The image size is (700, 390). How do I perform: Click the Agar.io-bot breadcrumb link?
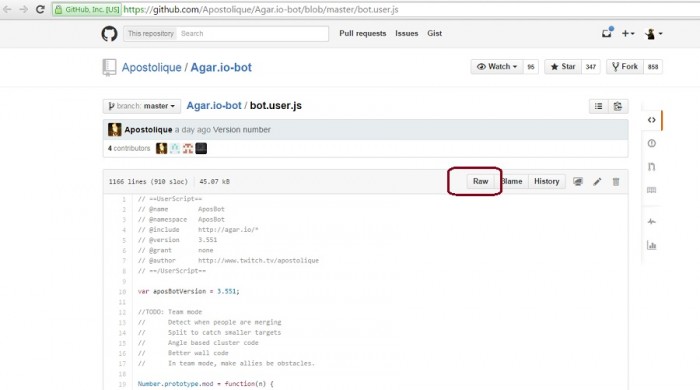point(214,106)
